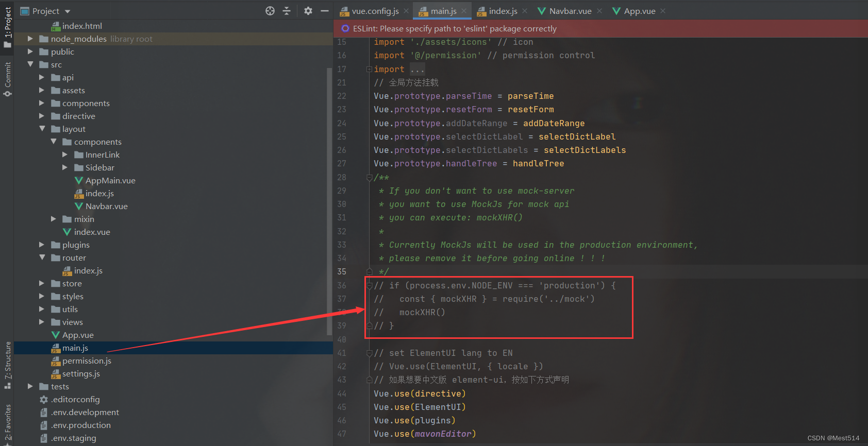
Task: Fold the comment block at line 28
Action: click(369, 177)
